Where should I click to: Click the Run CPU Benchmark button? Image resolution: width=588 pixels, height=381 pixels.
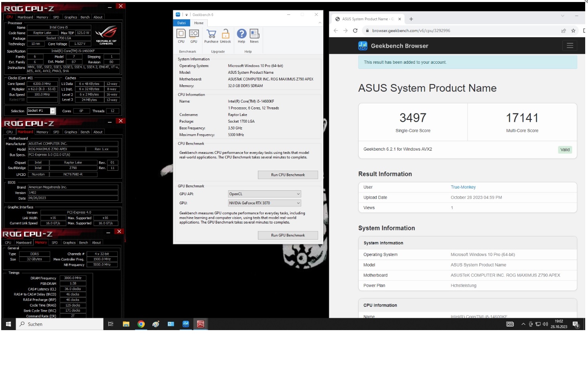[x=288, y=175]
